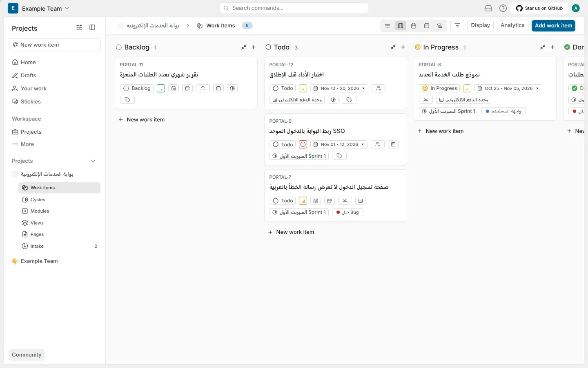This screenshot has height=368, width=588.
Task: Collapse the Projects section chevron
Action: click(93, 161)
